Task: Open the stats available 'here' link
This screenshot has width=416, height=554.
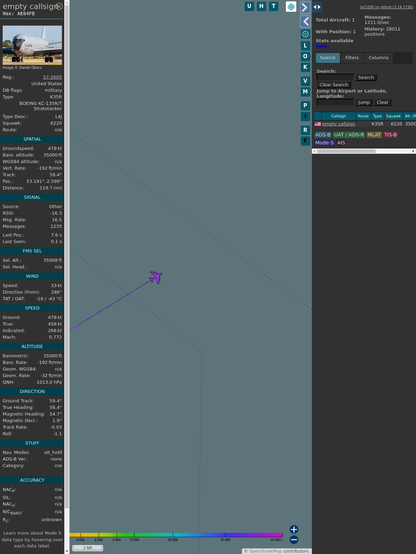Action: coord(321,46)
